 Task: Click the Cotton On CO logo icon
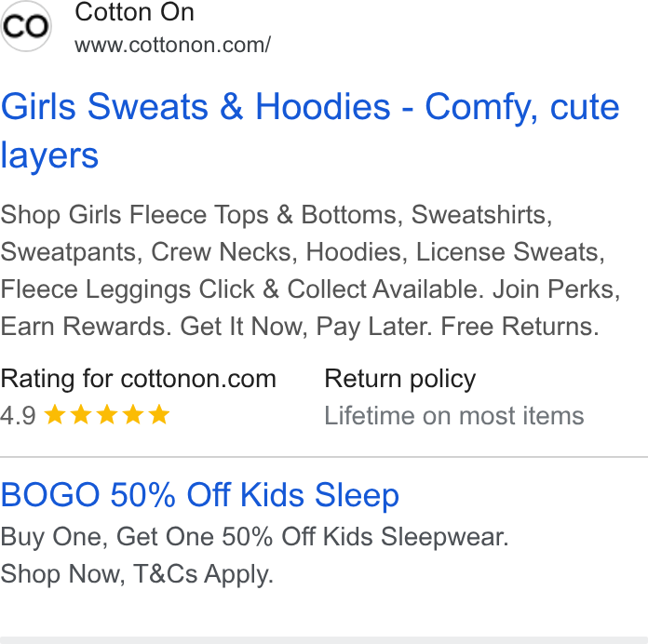tap(26, 26)
